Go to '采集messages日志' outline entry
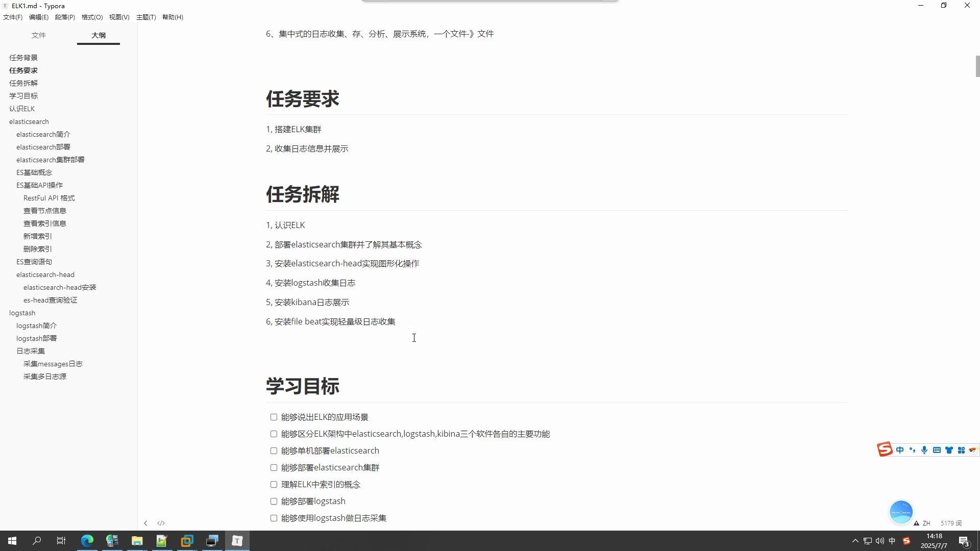 53,364
